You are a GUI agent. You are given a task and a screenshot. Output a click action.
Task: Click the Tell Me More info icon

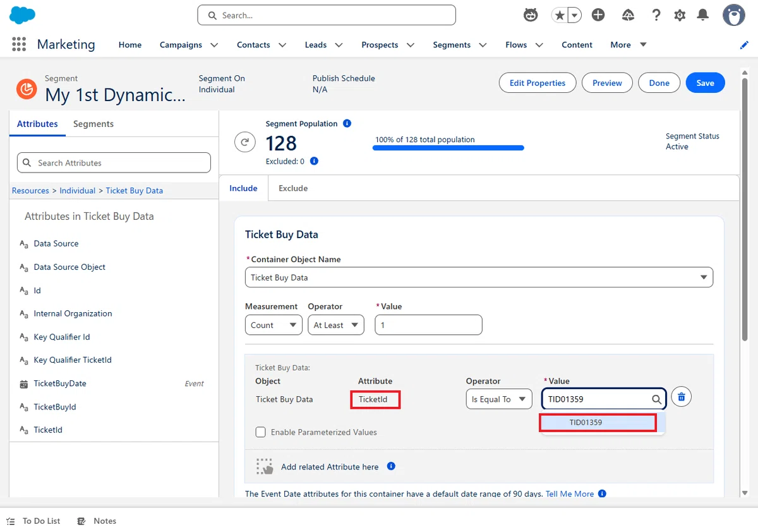click(x=602, y=493)
